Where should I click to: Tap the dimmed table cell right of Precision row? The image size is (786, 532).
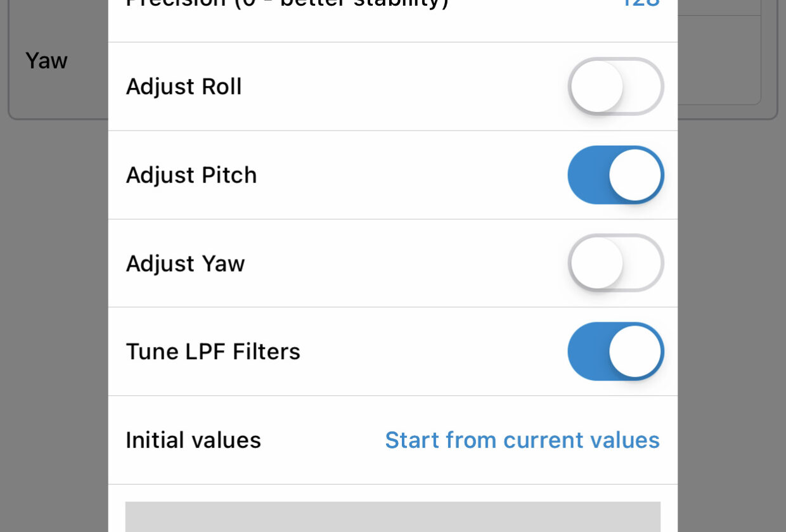click(x=719, y=6)
